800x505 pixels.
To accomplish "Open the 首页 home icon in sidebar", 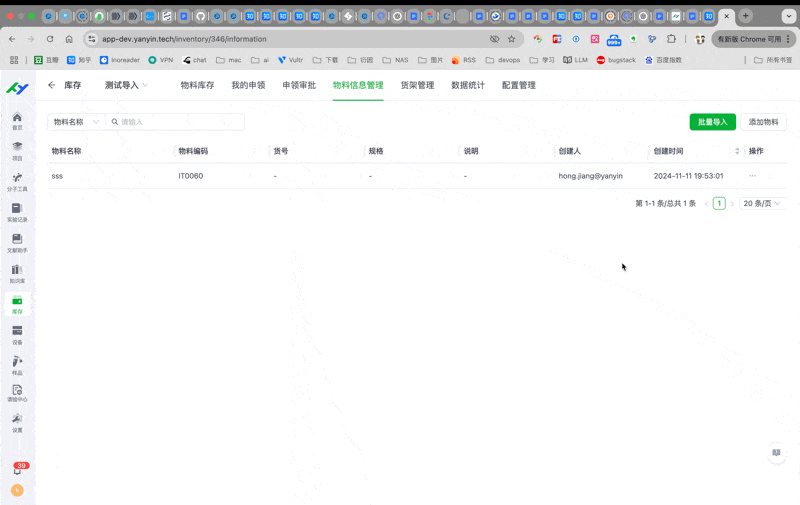I will [x=17, y=121].
